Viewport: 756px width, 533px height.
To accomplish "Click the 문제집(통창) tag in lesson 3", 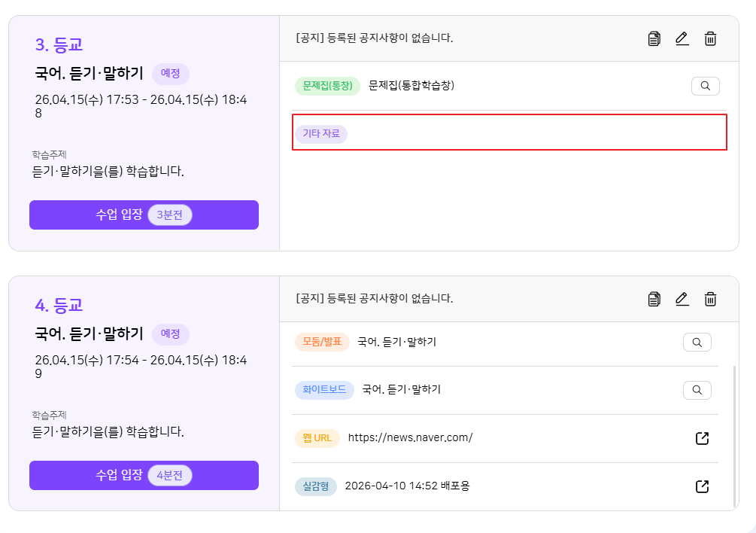I will pos(327,86).
